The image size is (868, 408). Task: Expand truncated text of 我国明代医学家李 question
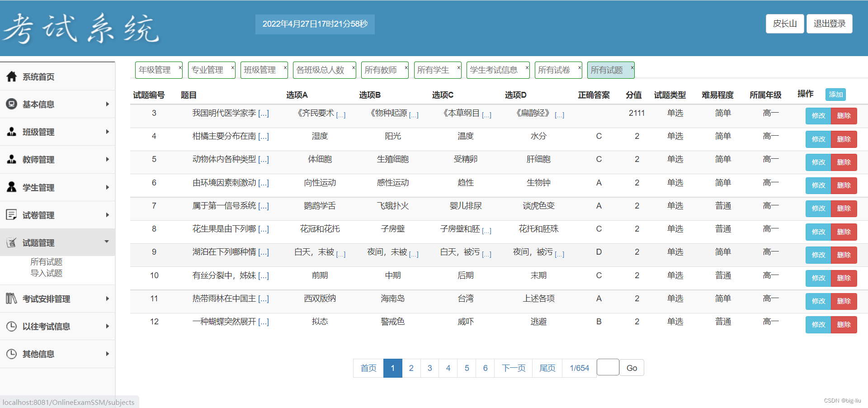click(x=264, y=114)
